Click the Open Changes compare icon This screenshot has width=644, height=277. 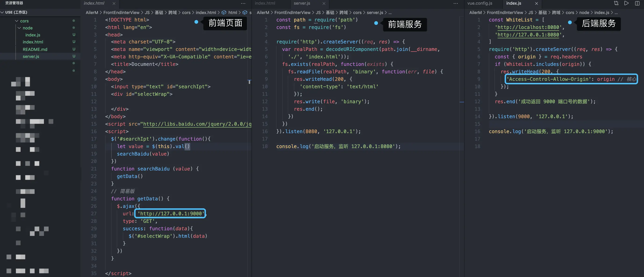point(616,3)
